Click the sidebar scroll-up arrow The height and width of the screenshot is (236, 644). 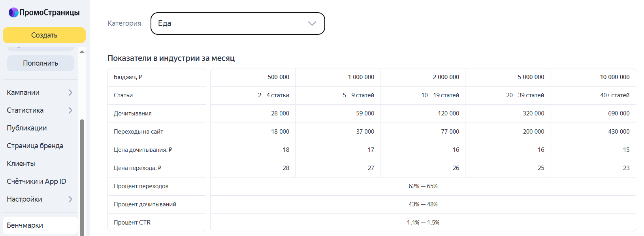[x=82, y=52]
